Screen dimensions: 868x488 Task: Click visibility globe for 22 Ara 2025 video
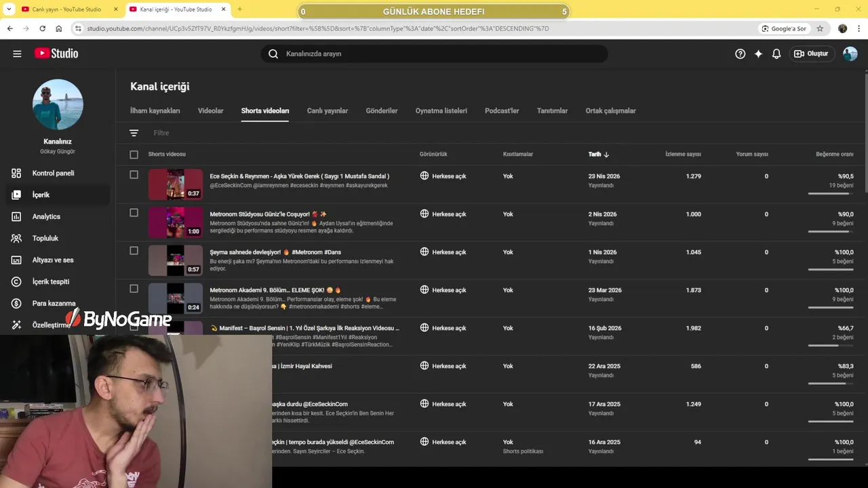(x=425, y=365)
